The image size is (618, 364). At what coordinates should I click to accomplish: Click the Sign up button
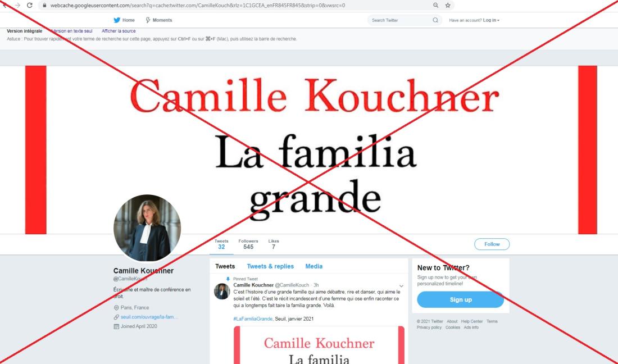coord(460,300)
